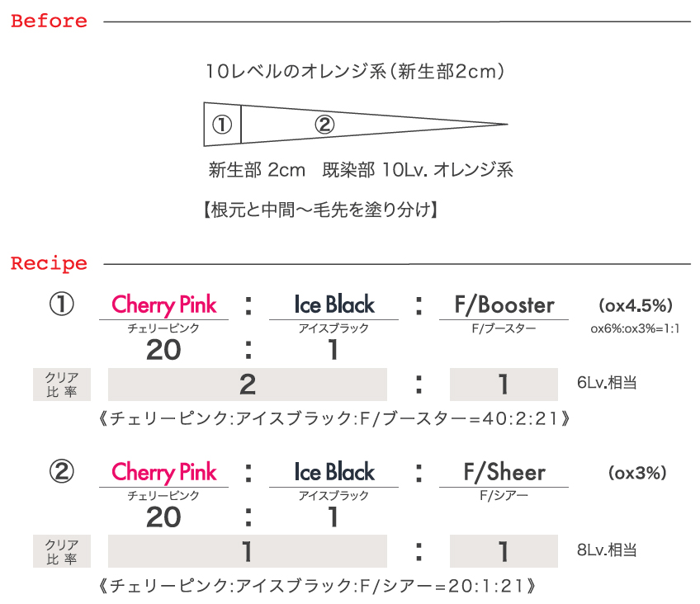Click the circled 1 recipe marker
Screen dimensions: 700x604
tap(62, 304)
